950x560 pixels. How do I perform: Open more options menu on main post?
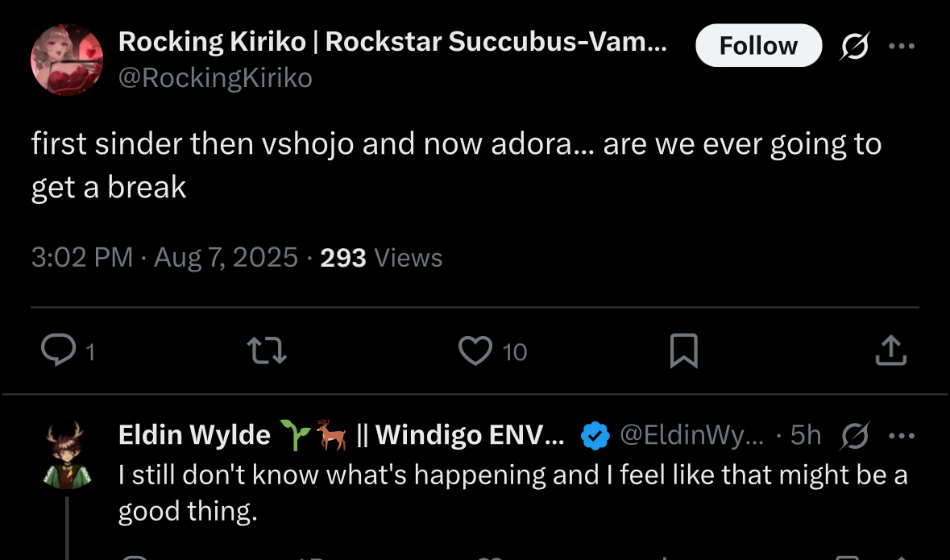tap(902, 47)
